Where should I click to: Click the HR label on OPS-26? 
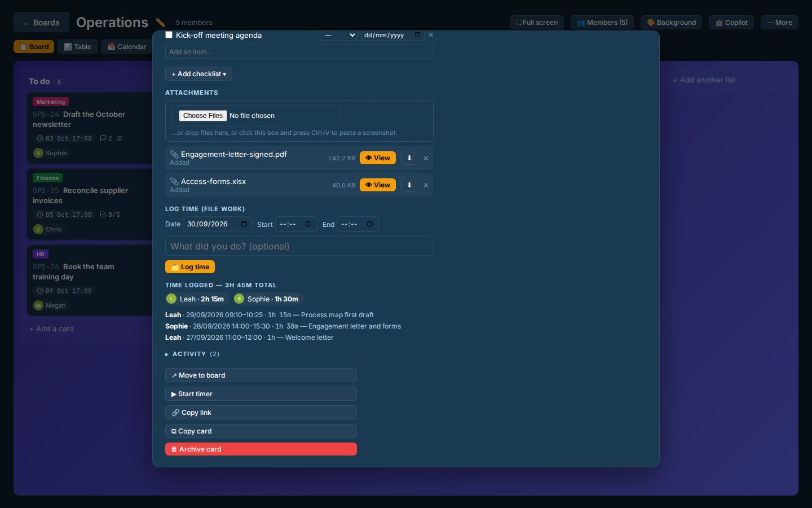coord(41,255)
